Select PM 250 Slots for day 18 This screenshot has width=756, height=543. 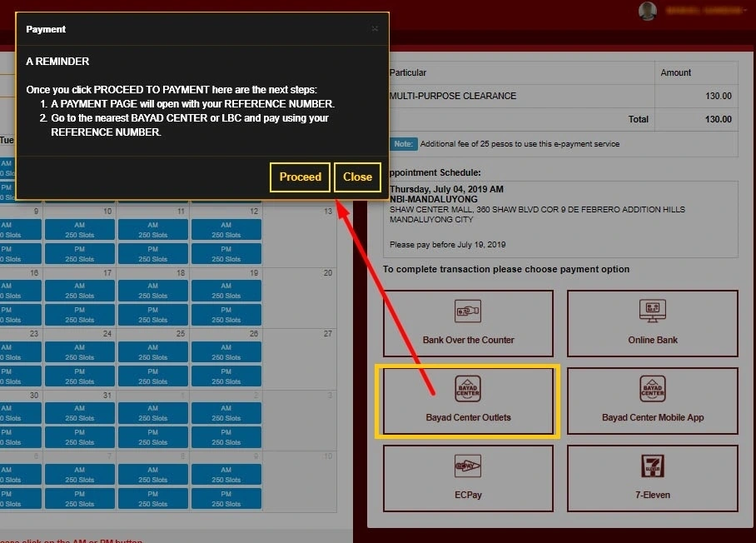click(153, 315)
